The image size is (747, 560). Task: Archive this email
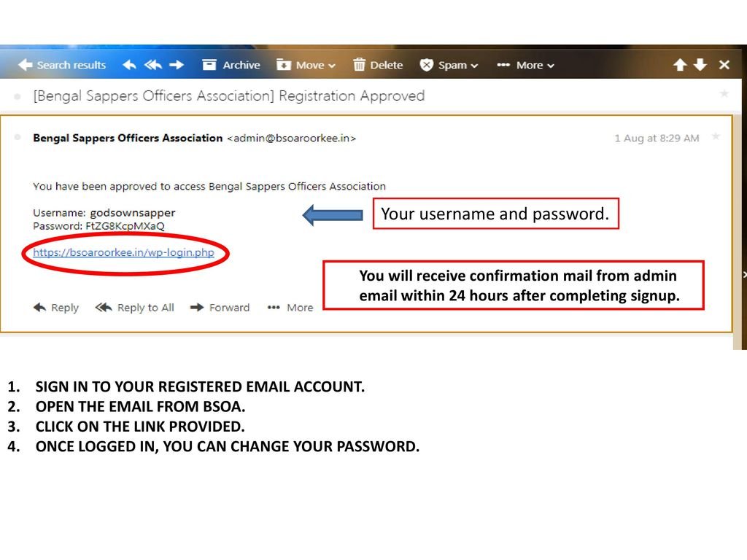[x=231, y=65]
